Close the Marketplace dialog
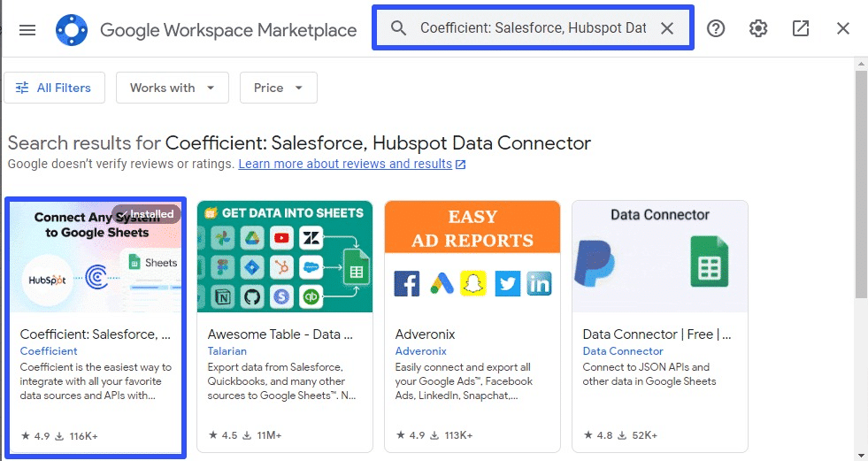868x461 pixels. (x=843, y=28)
